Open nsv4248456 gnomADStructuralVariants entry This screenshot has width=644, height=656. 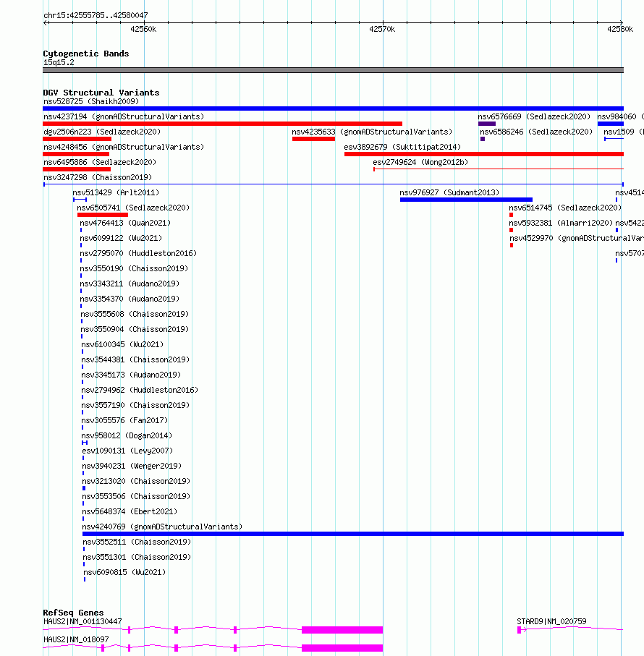coord(124,148)
